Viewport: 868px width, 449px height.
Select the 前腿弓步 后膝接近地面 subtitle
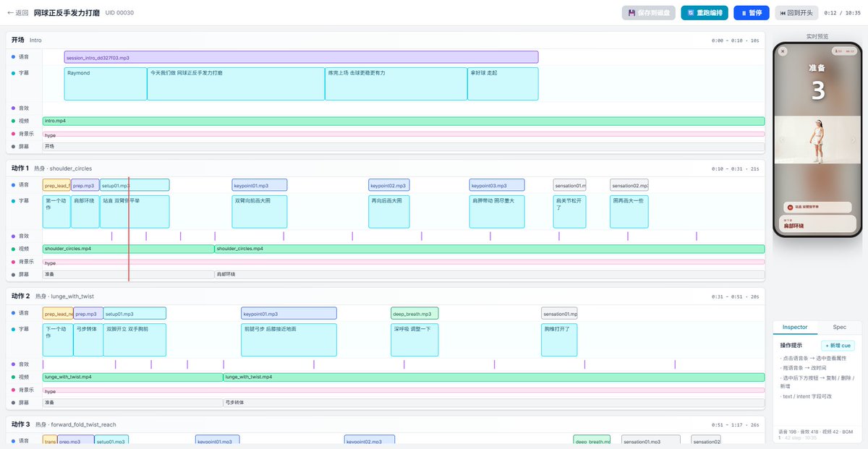(289, 340)
